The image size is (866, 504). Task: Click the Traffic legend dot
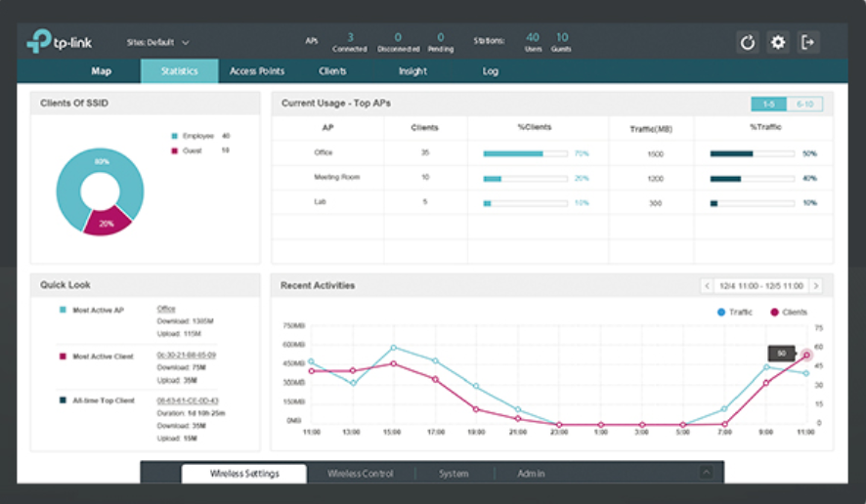coord(721,313)
